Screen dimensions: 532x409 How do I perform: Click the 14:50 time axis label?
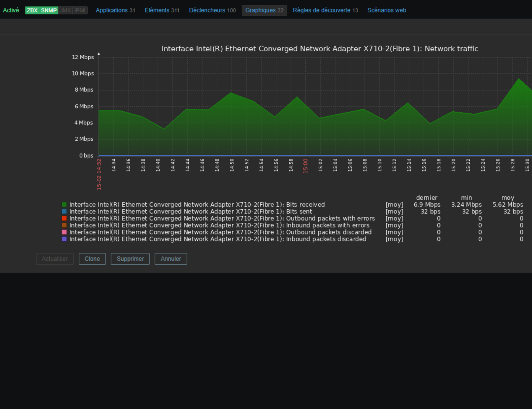[232, 165]
